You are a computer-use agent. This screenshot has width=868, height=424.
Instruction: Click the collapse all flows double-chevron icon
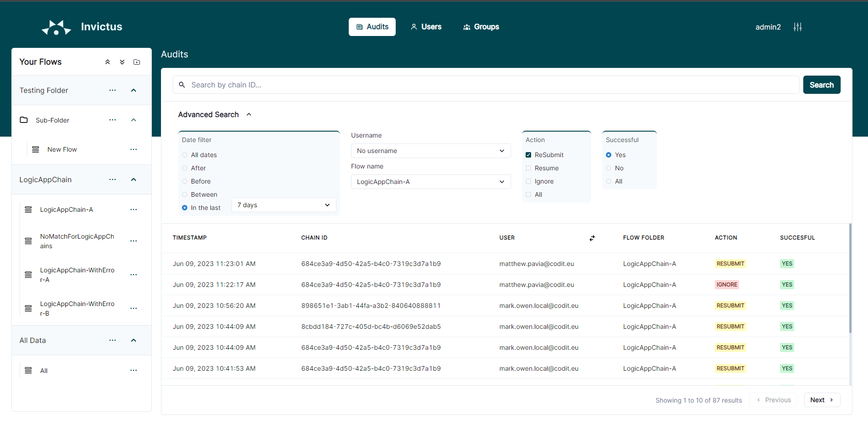pyautogui.click(x=108, y=62)
